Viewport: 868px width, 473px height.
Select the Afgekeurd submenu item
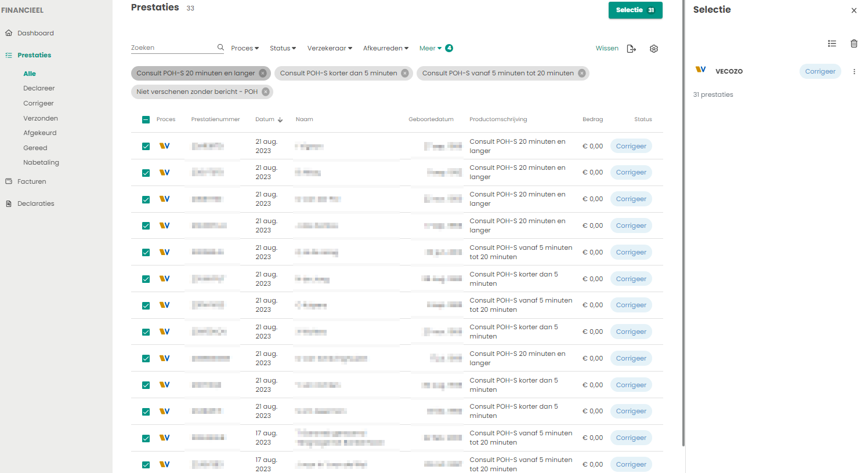[x=39, y=133]
